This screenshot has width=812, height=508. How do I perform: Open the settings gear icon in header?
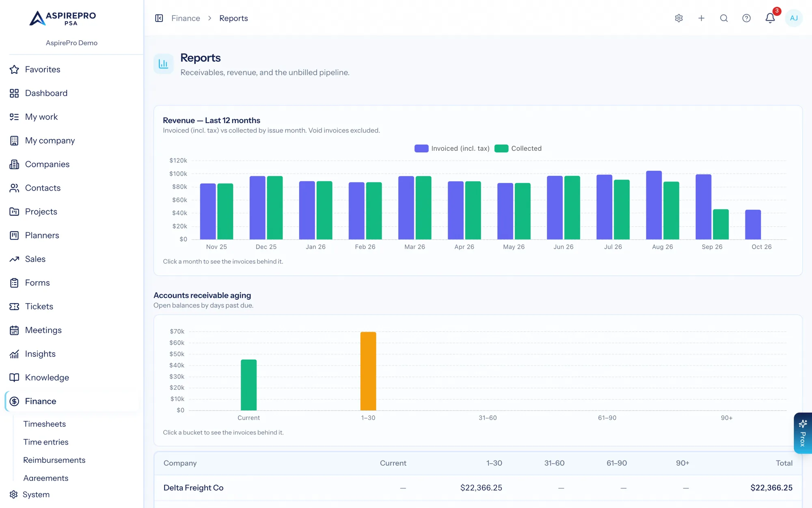pyautogui.click(x=679, y=18)
